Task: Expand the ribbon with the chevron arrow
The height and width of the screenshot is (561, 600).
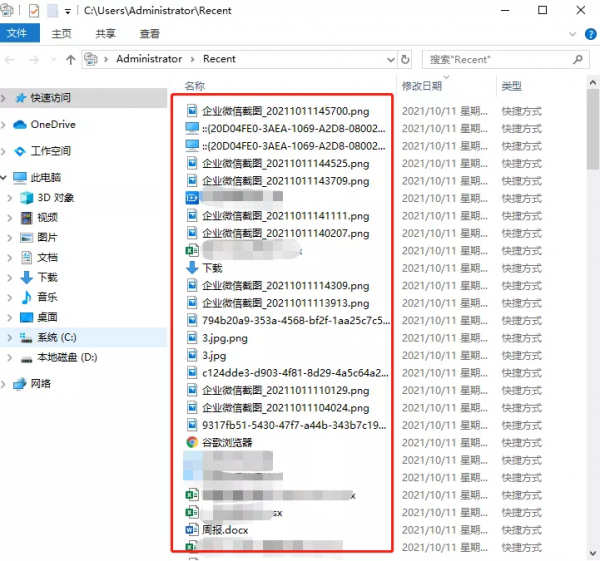Action: (x=572, y=34)
